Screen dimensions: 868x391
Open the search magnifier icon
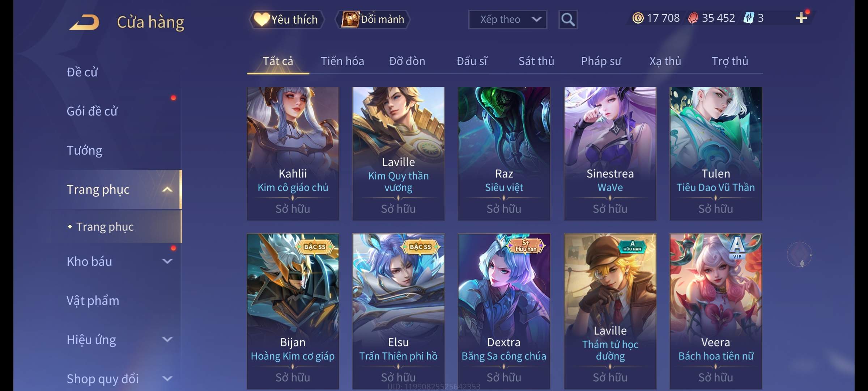pyautogui.click(x=568, y=20)
